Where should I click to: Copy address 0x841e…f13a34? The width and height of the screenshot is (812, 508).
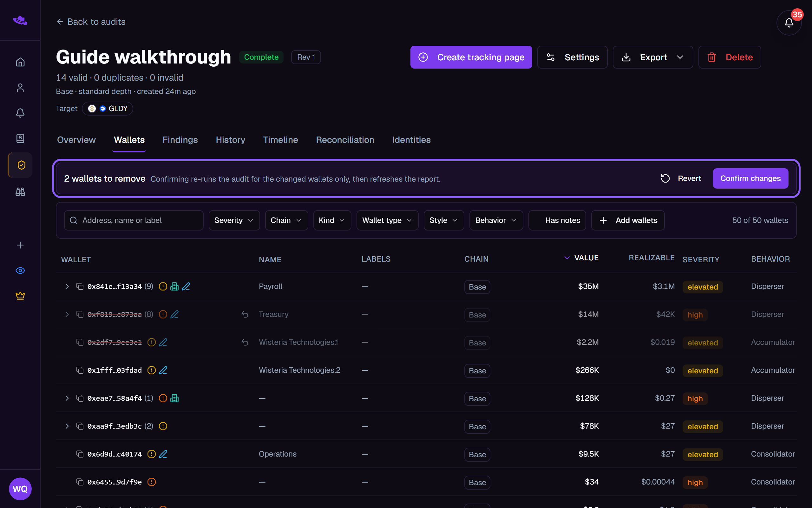click(80, 286)
